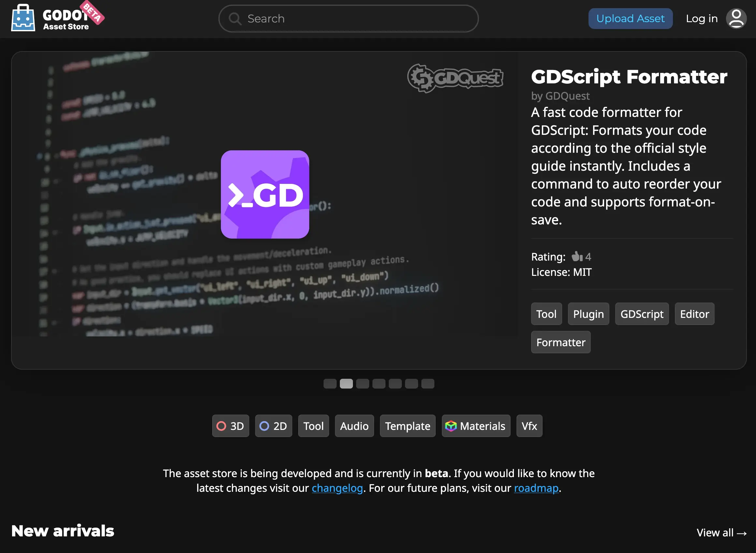Open the GDScript Formatter title
The image size is (756, 553).
(x=629, y=77)
